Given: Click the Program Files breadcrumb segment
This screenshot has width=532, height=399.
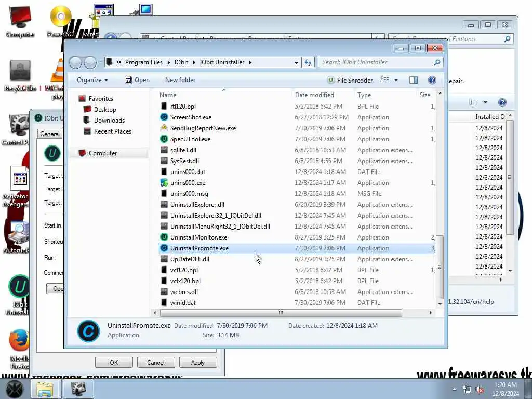Looking at the screenshot, I should click(x=143, y=62).
